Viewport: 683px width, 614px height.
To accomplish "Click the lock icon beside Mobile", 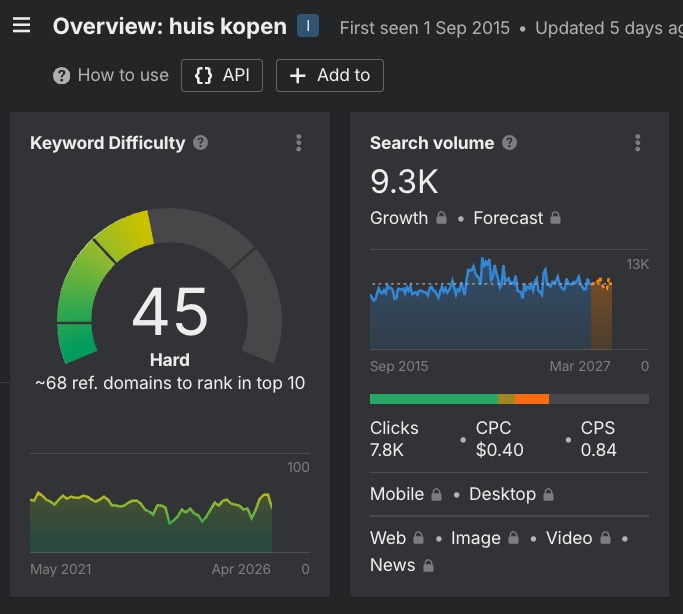I will (x=436, y=494).
